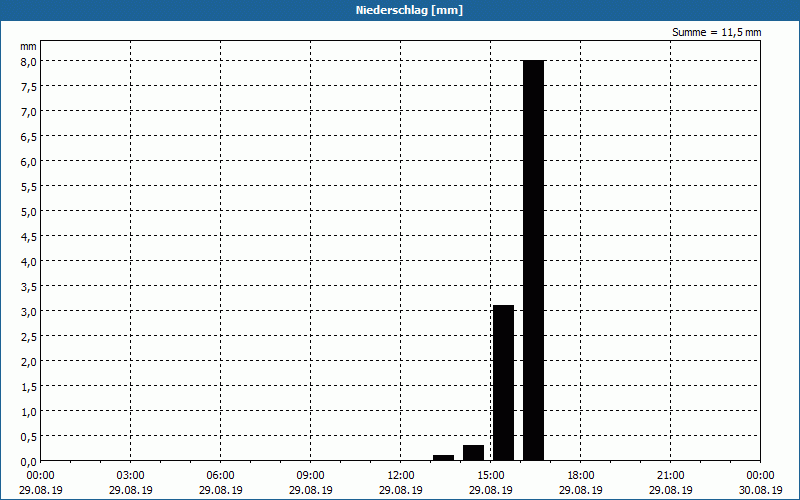
Task: Click the 03:00 time axis label
Action: (x=131, y=475)
